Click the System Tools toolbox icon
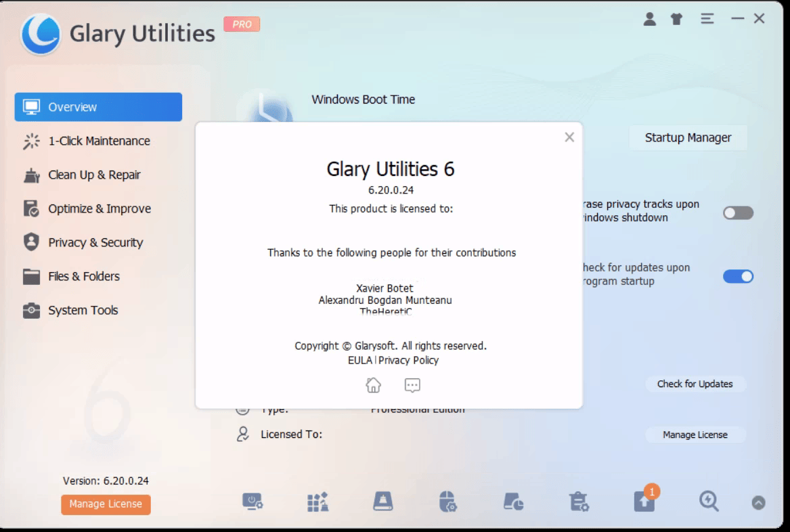 click(x=31, y=310)
